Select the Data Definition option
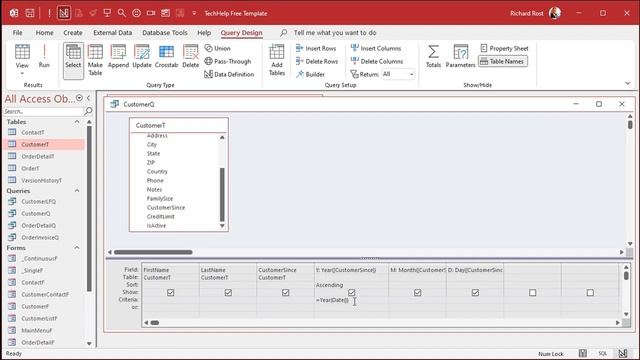Image resolution: width=640 pixels, height=360 pixels. pos(229,74)
